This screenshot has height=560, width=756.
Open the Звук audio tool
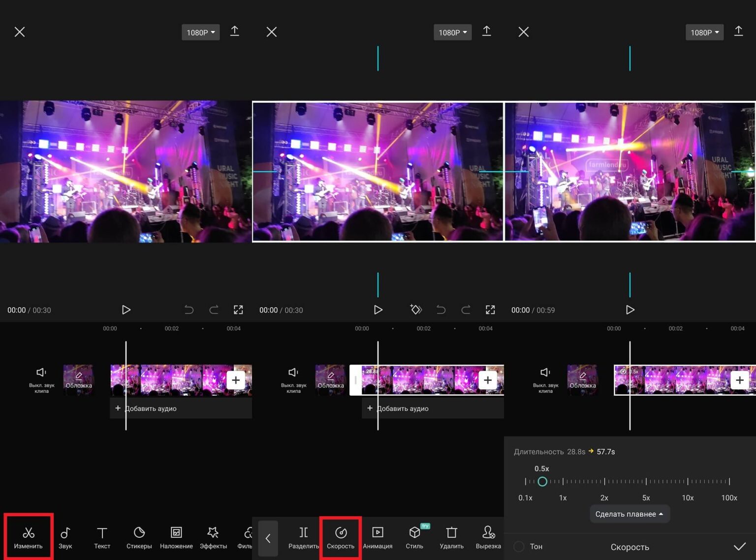tap(65, 536)
